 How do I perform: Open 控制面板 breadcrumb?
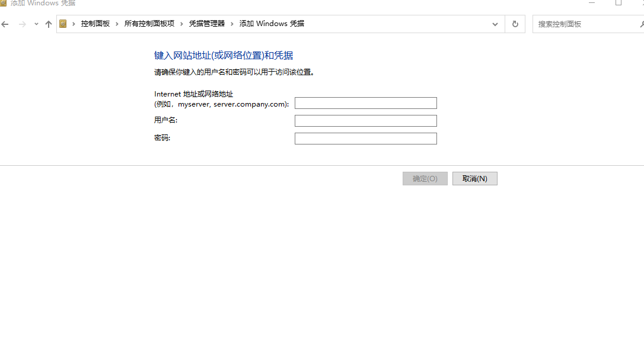(x=95, y=24)
